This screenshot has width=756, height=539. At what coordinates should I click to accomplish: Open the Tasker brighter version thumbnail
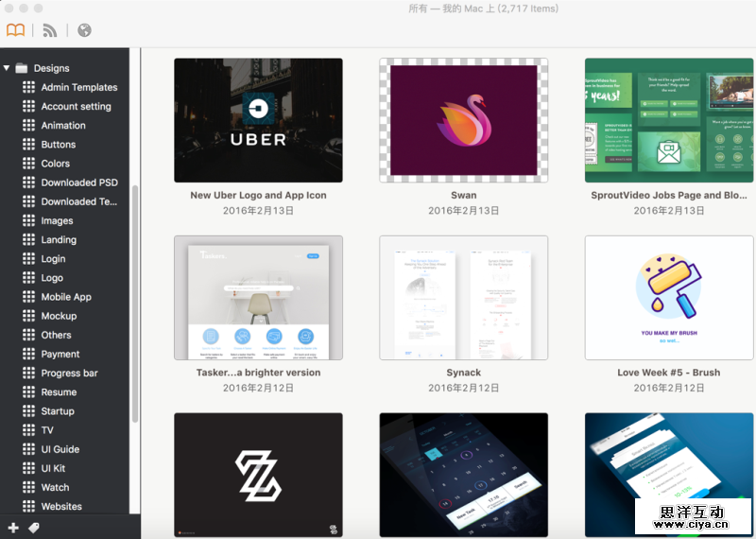point(258,298)
